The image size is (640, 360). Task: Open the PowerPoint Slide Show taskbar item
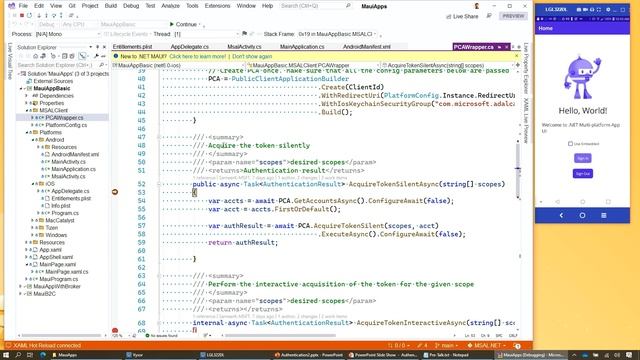(x=383, y=355)
